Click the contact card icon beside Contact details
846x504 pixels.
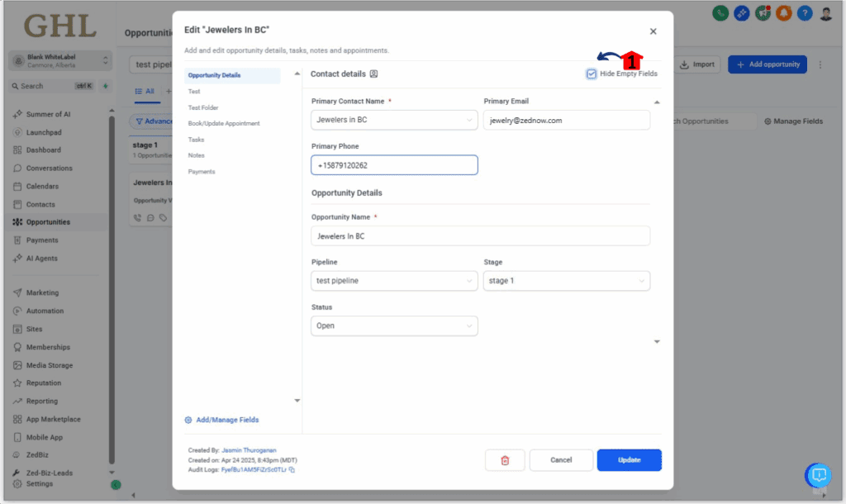pos(373,74)
